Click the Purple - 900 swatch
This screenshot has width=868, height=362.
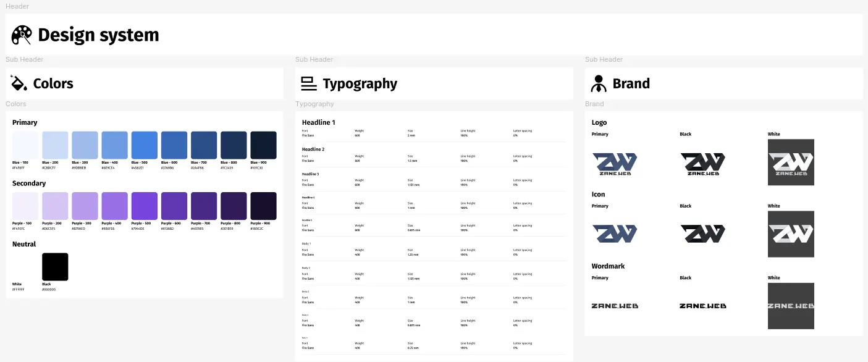(x=263, y=205)
